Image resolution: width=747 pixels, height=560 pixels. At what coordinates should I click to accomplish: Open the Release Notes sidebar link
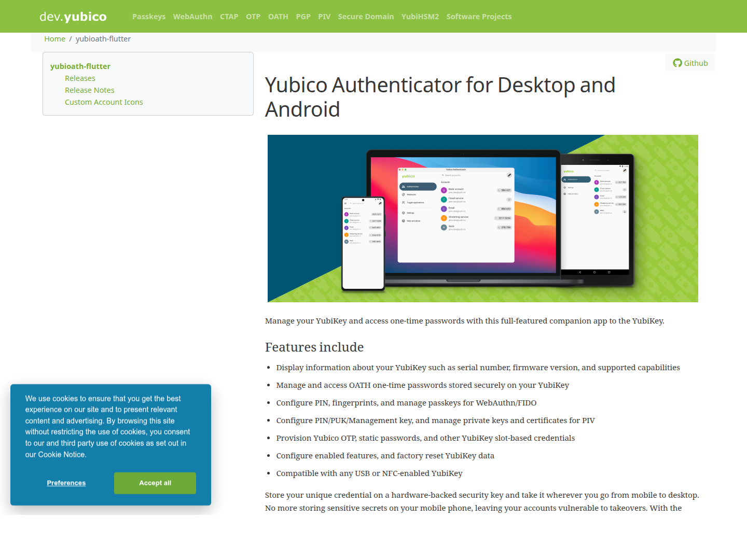point(89,90)
